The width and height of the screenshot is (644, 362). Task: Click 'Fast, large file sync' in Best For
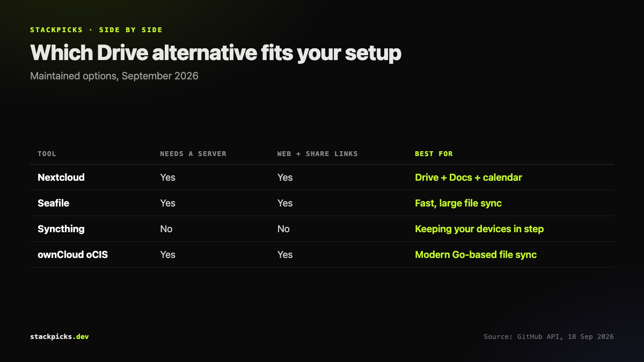pyautogui.click(x=458, y=203)
